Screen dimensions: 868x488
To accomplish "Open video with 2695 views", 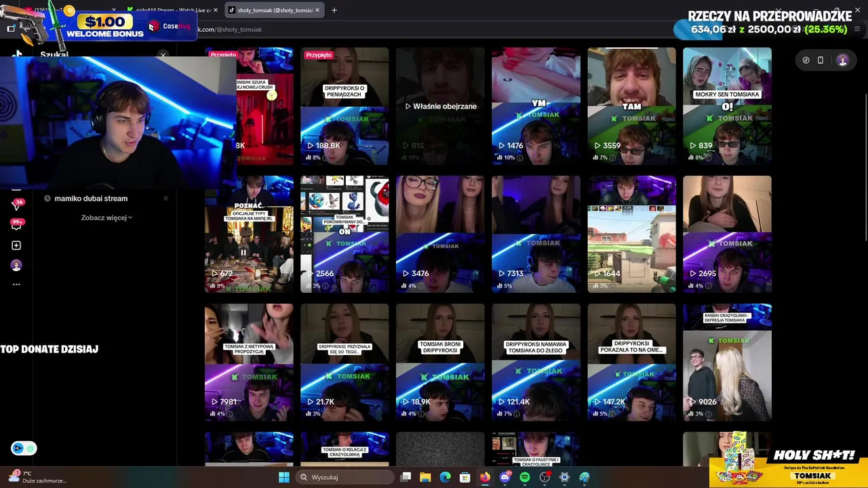I will (x=727, y=234).
